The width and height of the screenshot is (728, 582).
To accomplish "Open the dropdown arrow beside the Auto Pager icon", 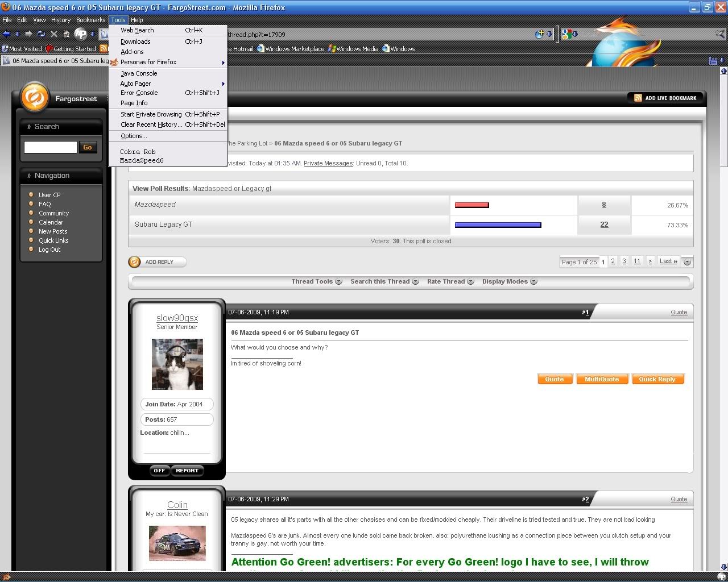I will (x=93, y=34).
